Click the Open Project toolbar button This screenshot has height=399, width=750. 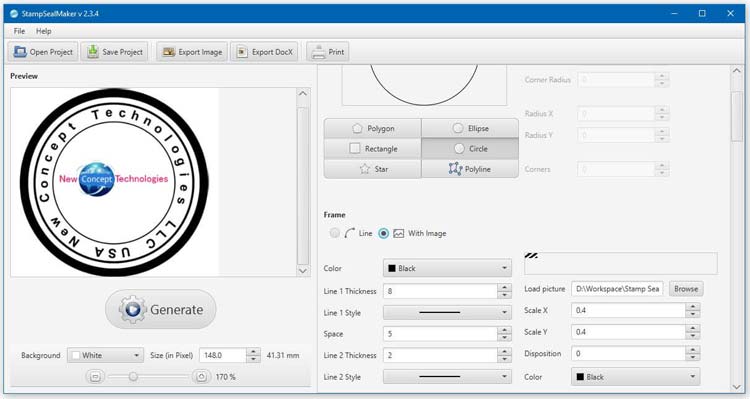pyautogui.click(x=43, y=52)
